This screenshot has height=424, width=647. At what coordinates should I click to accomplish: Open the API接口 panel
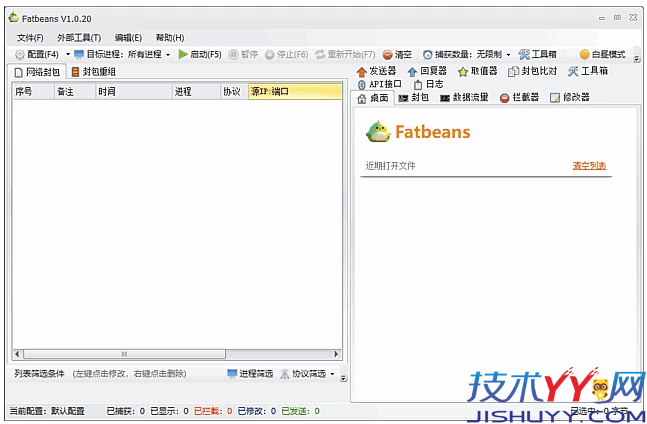point(380,84)
